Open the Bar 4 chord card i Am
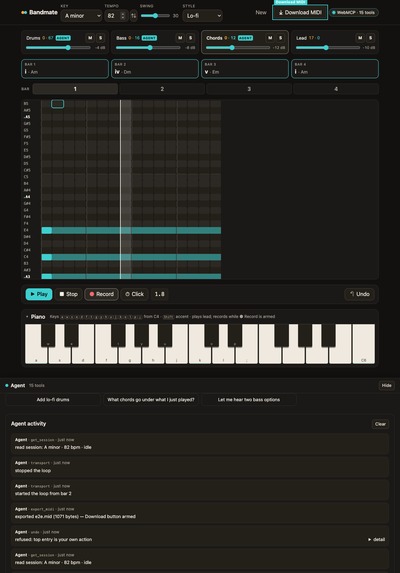 [x=335, y=69]
